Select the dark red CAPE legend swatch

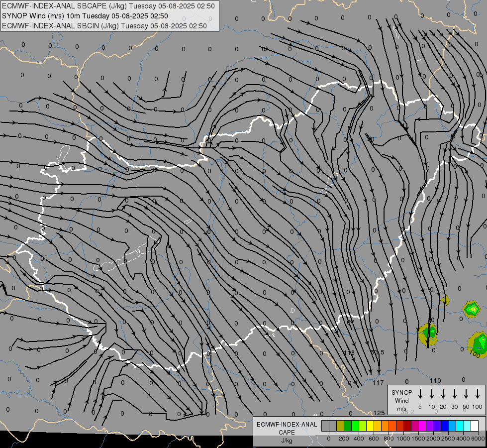(x=408, y=426)
